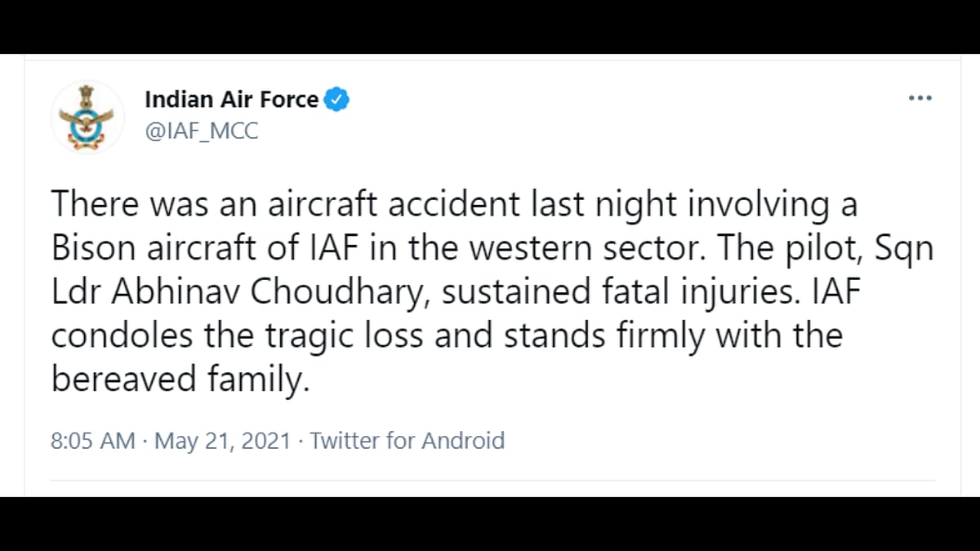Click the "May 21, 2021" date
The width and height of the screenshot is (980, 551).
click(222, 441)
